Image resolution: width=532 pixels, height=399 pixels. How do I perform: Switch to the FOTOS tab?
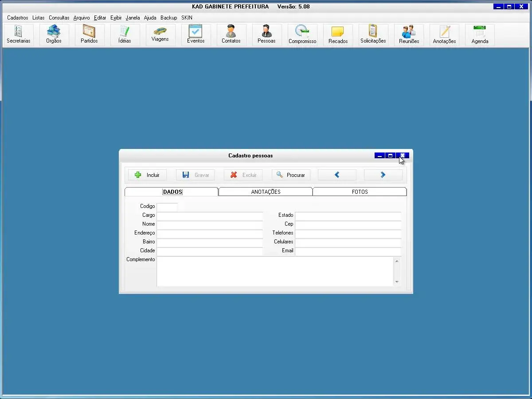tap(360, 192)
